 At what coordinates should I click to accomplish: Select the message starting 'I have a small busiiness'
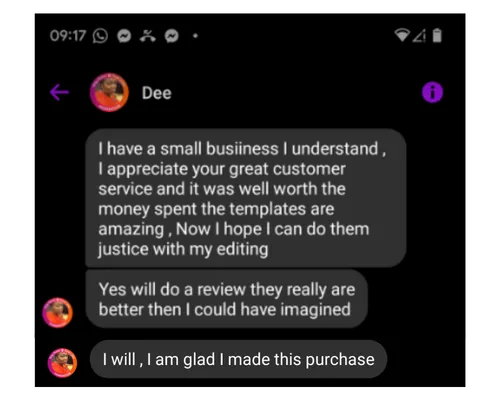(246, 198)
